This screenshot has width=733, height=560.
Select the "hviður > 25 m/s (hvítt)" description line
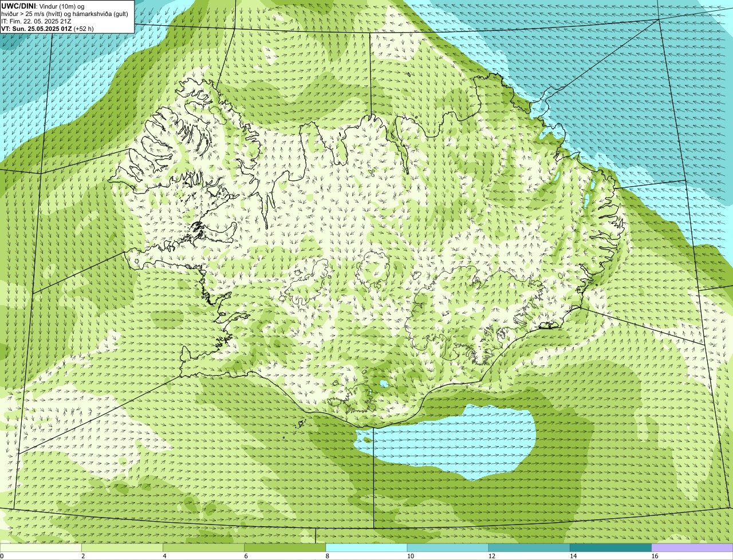[65, 13]
